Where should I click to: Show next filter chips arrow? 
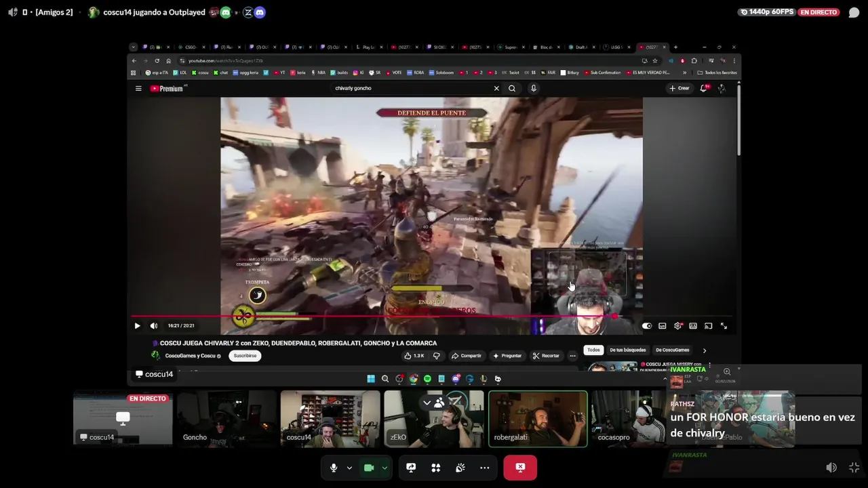pyautogui.click(x=704, y=350)
